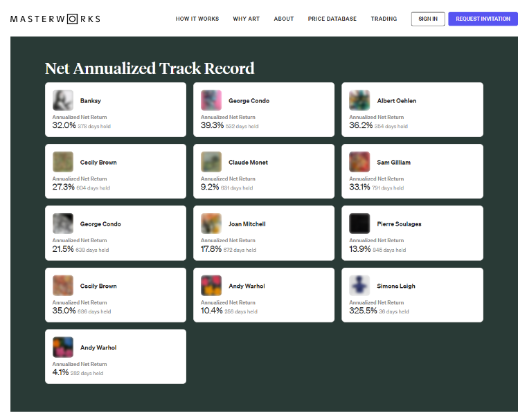
Task: Click the Cecily Brown name with 35.0% return
Action: [x=98, y=286]
